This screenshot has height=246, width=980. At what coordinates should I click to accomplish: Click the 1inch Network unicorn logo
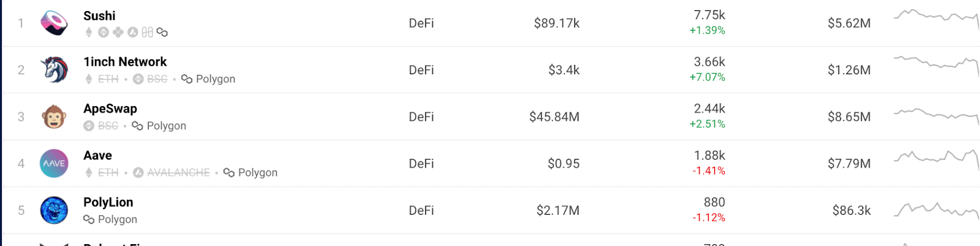click(54, 69)
